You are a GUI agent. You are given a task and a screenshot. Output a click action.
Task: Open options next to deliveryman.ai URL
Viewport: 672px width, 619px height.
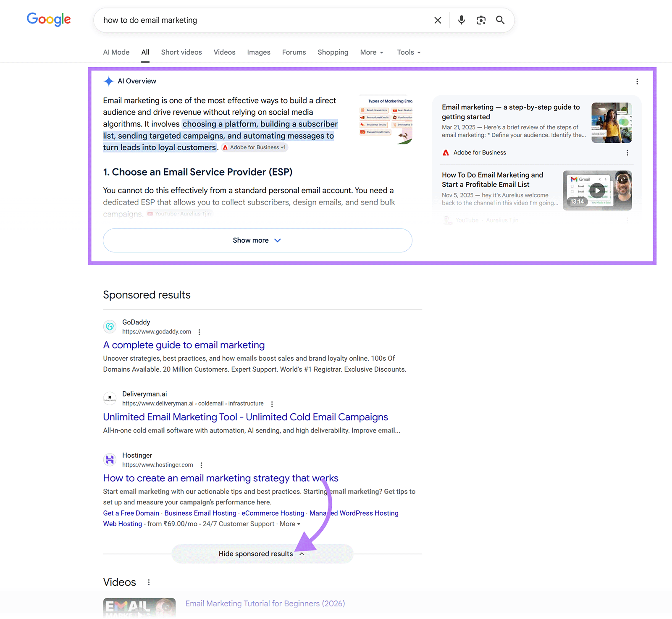(272, 404)
